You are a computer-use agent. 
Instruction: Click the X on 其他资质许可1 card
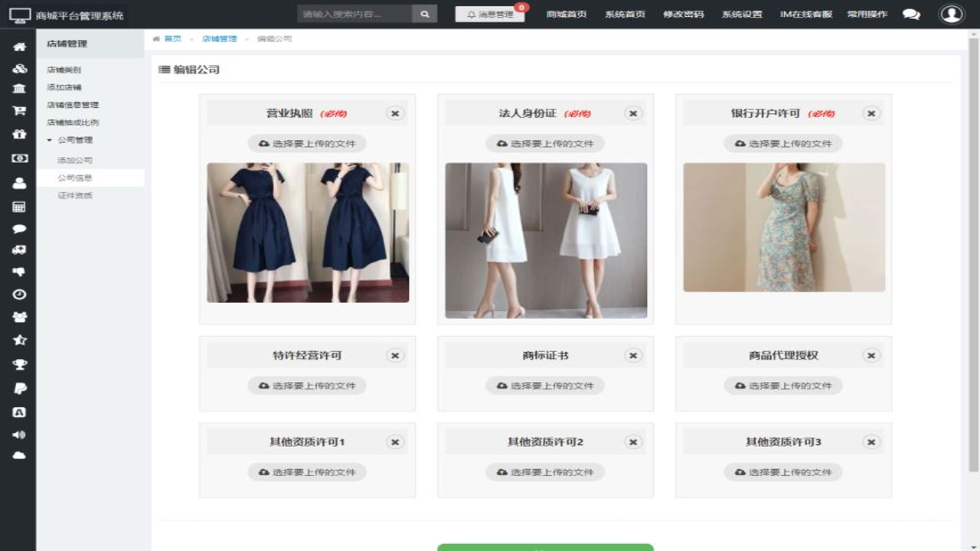[x=395, y=442]
